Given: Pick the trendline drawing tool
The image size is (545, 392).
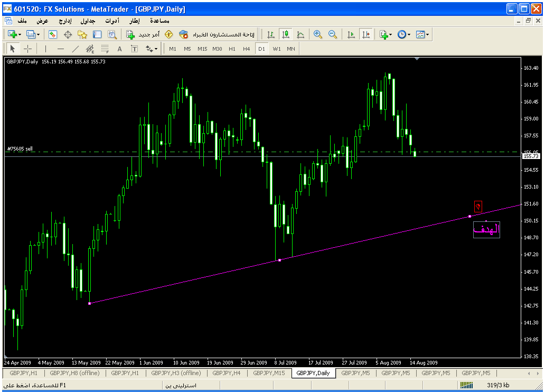Looking at the screenshot, I should pyautogui.click(x=75, y=49).
